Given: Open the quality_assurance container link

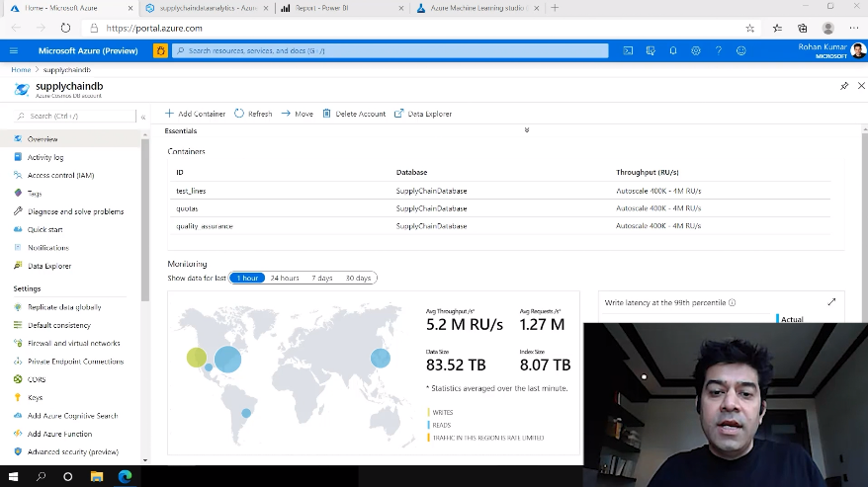Looking at the screenshot, I should click(205, 226).
